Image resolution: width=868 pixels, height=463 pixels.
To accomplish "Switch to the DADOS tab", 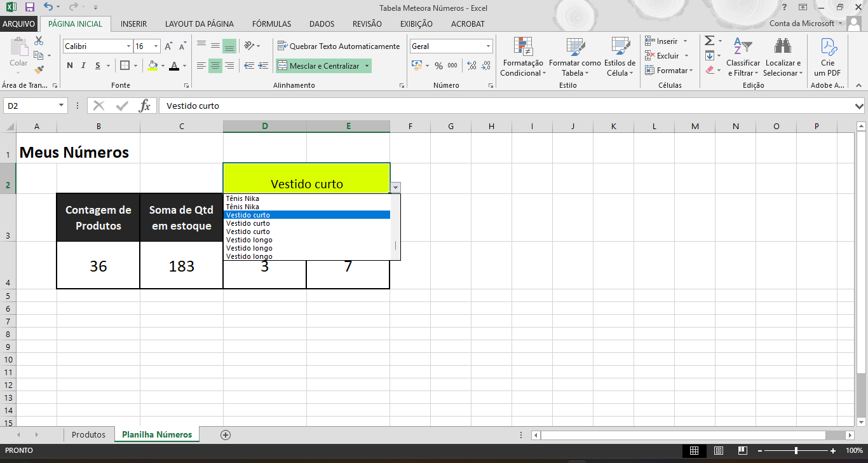I will point(322,24).
